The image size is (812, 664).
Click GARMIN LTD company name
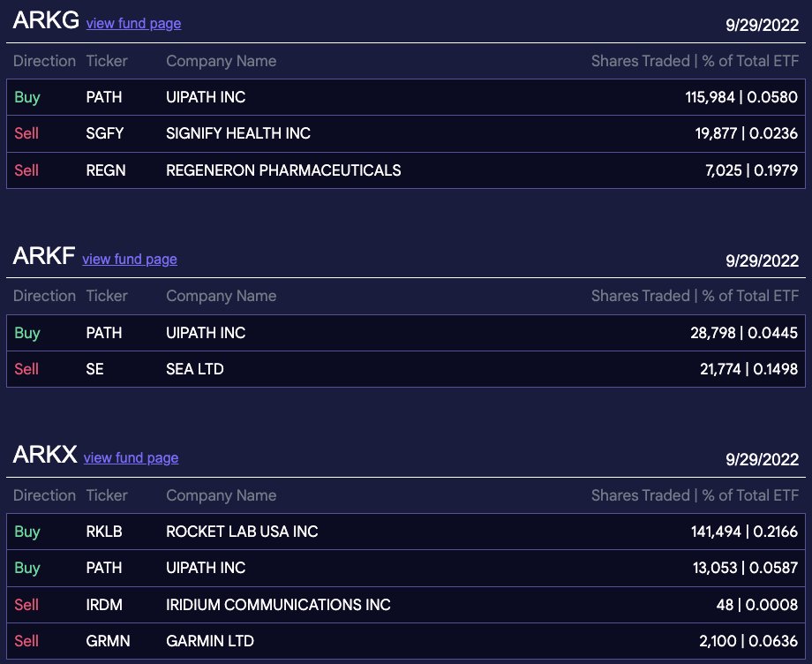tap(210, 641)
